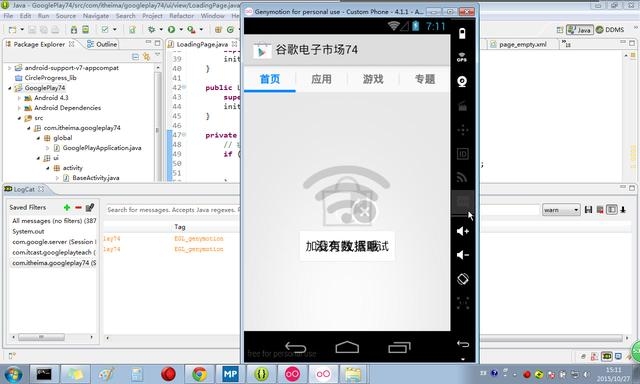Edit the selected LogCat filter

tap(90, 207)
